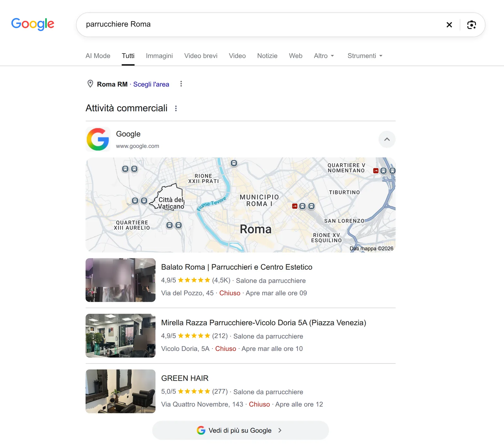Open search by image camera icon
The image size is (504, 446).
point(472,25)
